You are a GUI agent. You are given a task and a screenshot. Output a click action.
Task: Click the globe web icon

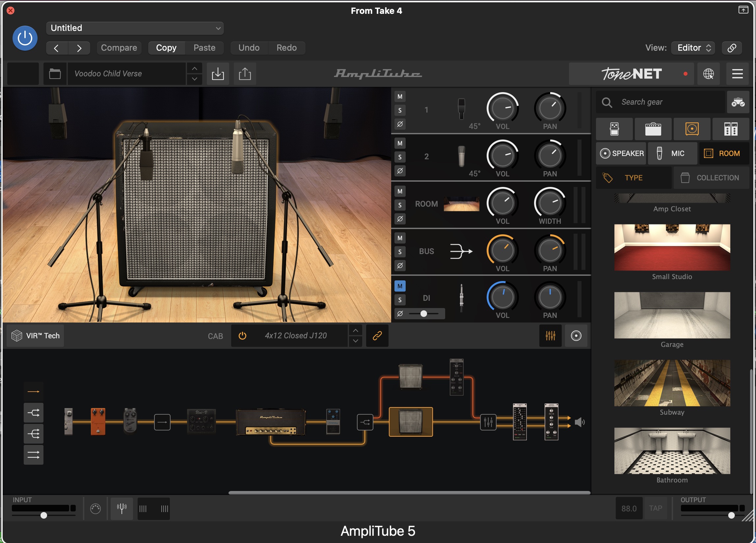(708, 74)
